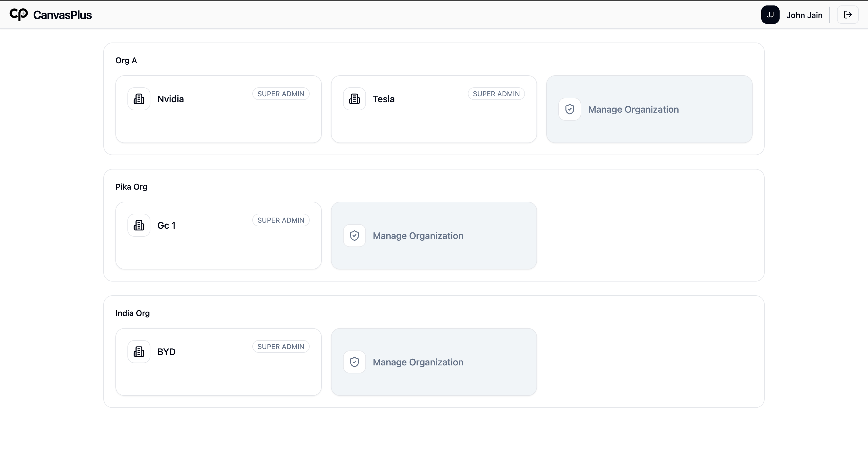Click the John Jain username
The image size is (868, 474).
tap(804, 15)
